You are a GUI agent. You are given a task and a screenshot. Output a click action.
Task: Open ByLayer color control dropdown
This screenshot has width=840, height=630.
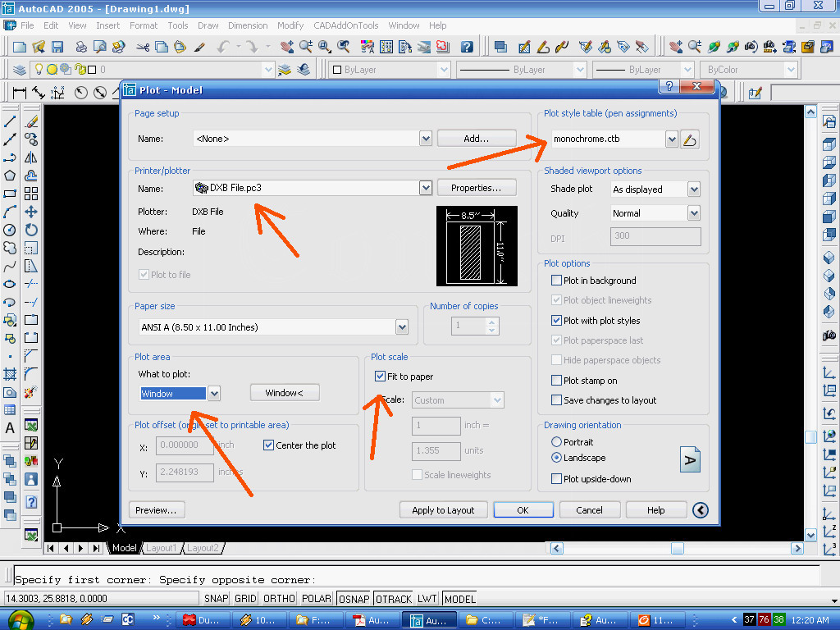coord(444,70)
